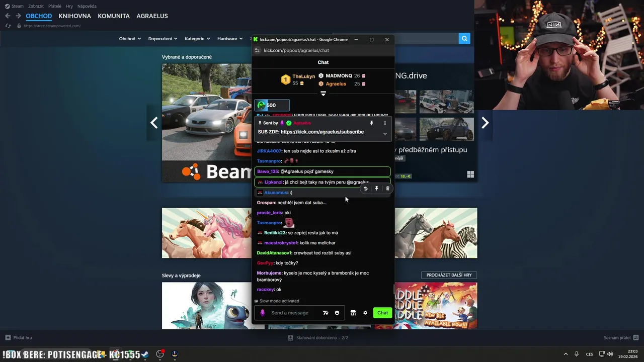Image resolution: width=644 pixels, height=362 pixels.
Task: Click the username Bawo_135 in chat
Action: click(268, 171)
